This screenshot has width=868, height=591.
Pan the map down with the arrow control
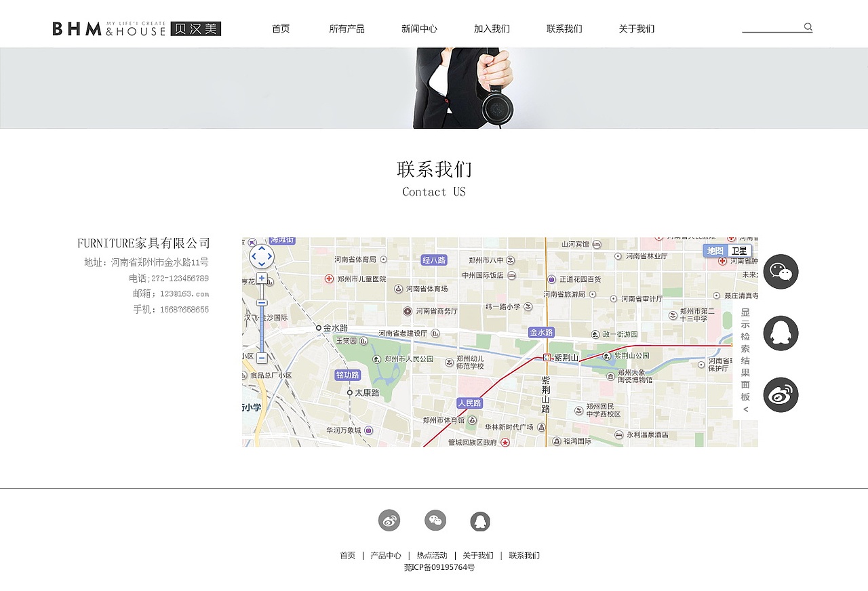(262, 264)
